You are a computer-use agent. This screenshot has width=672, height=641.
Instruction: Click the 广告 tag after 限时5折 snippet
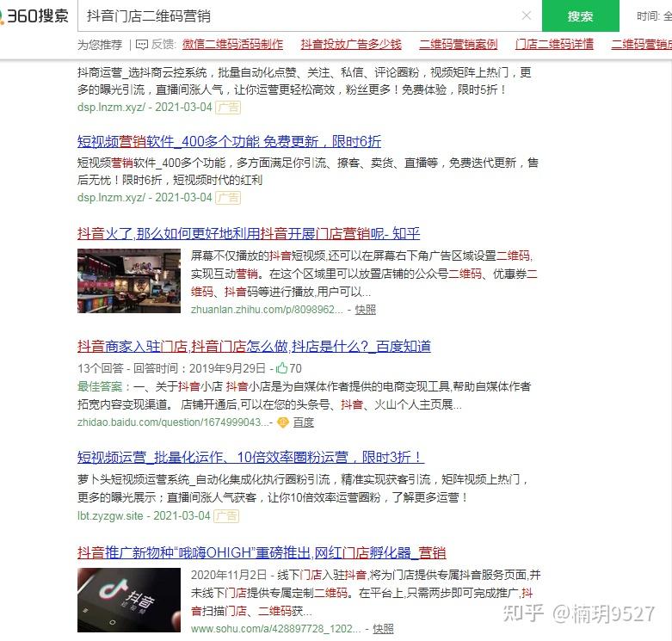228,107
